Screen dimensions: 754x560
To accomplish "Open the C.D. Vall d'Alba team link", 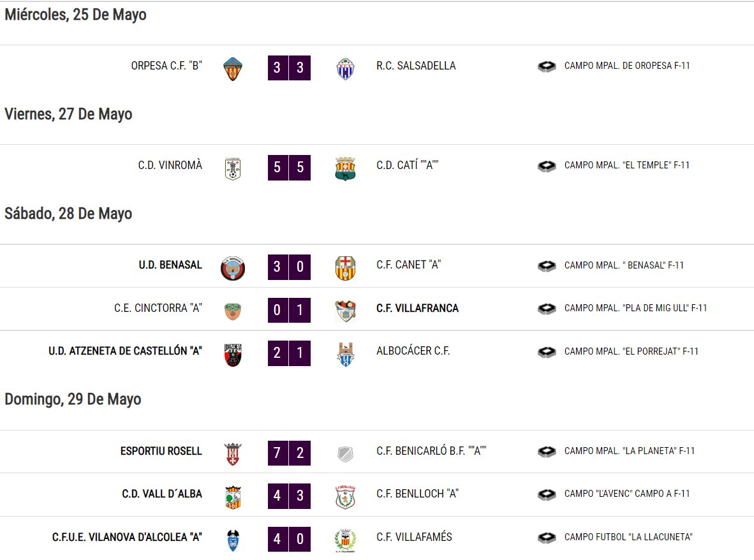I will click(x=162, y=494).
